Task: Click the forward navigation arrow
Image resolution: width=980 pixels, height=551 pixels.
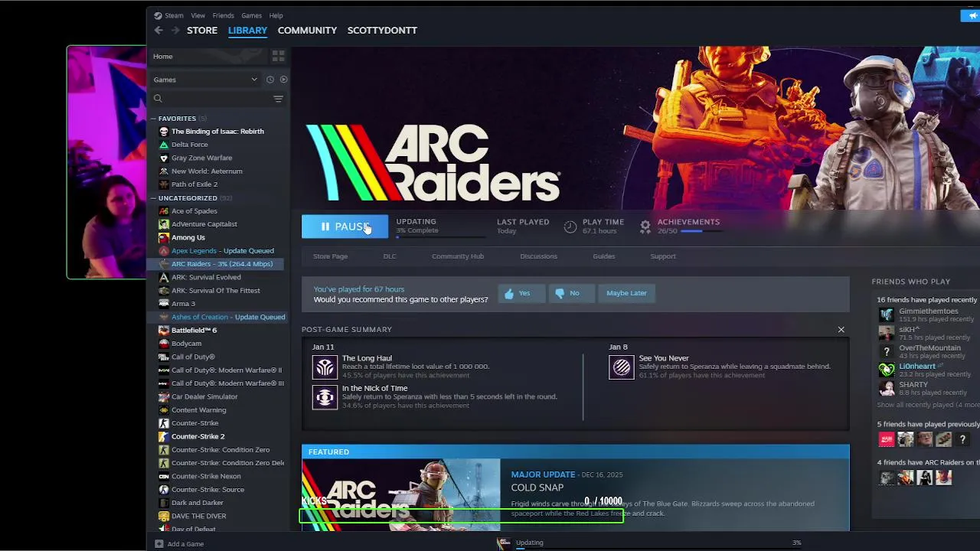Action: click(x=175, y=31)
